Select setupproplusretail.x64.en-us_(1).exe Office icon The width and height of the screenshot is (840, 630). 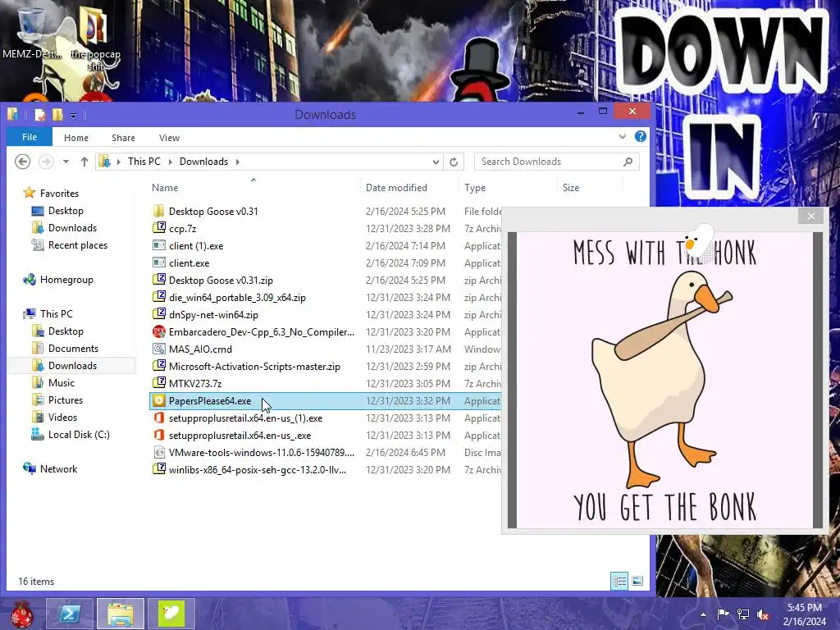[158, 418]
